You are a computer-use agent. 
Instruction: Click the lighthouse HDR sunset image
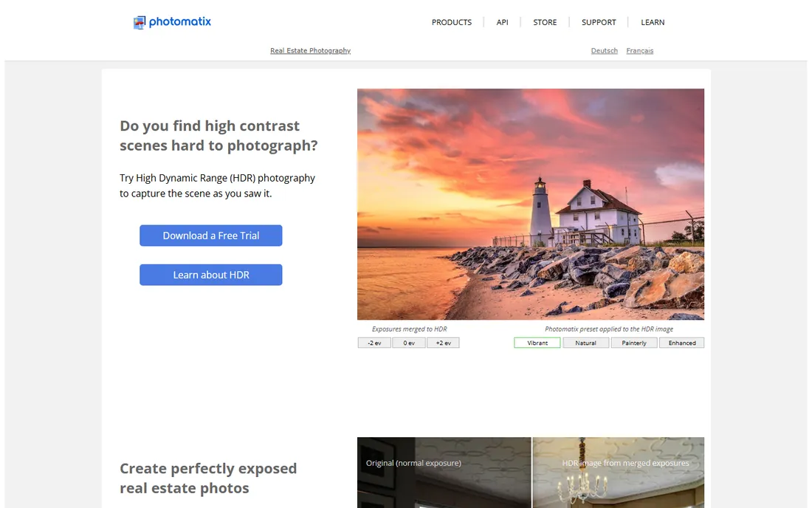tap(530, 204)
